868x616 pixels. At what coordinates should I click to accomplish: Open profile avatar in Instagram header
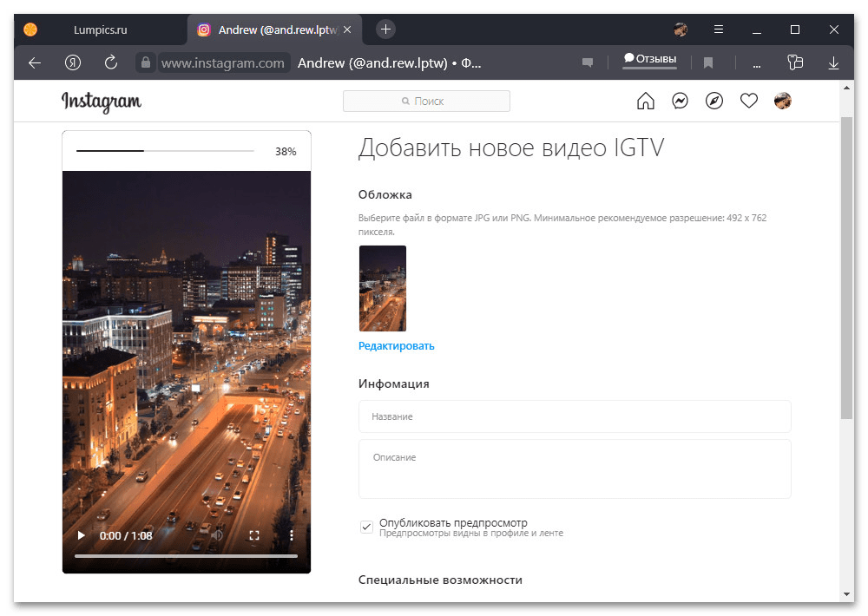(x=783, y=102)
